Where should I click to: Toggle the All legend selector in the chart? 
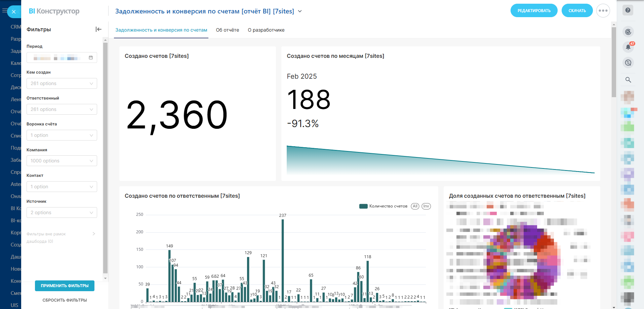coord(415,206)
